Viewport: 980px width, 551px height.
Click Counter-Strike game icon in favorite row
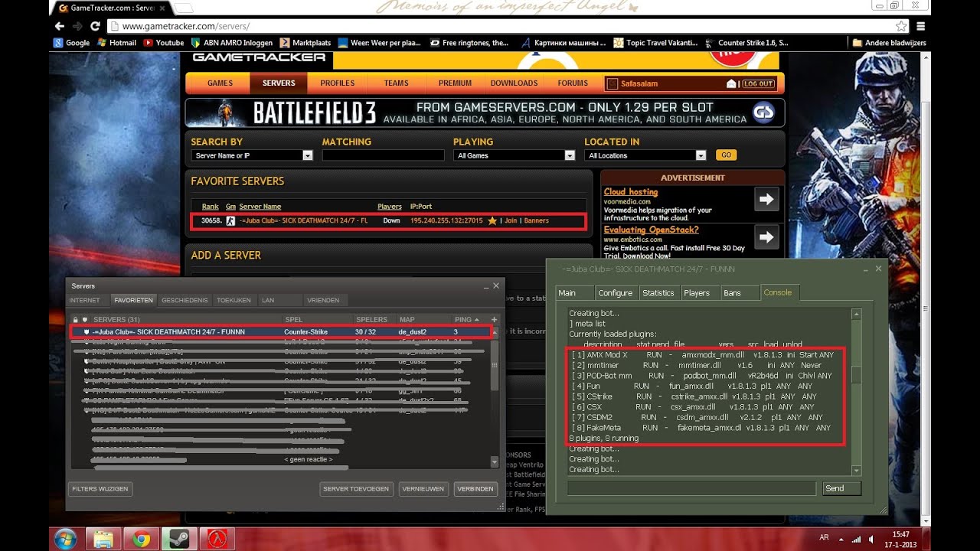pos(230,220)
